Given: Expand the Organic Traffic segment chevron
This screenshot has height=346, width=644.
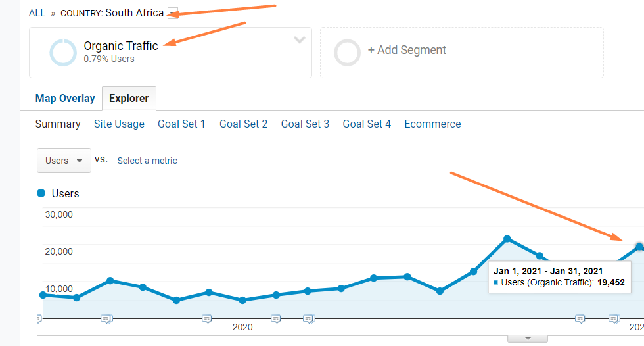Looking at the screenshot, I should point(300,40).
